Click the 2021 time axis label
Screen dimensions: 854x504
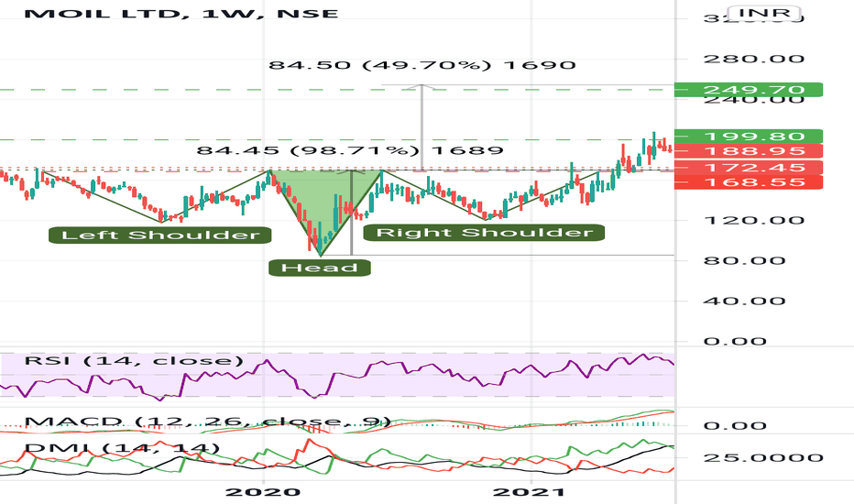pos(529,493)
